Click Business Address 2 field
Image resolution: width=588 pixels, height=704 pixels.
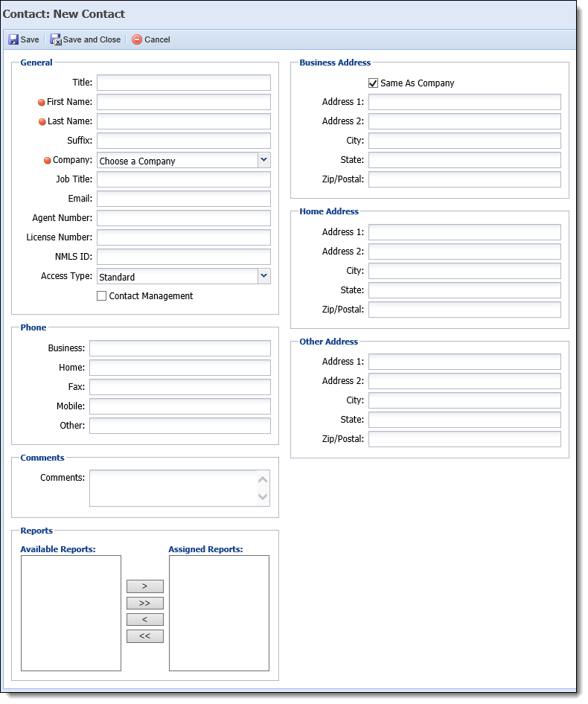click(465, 121)
